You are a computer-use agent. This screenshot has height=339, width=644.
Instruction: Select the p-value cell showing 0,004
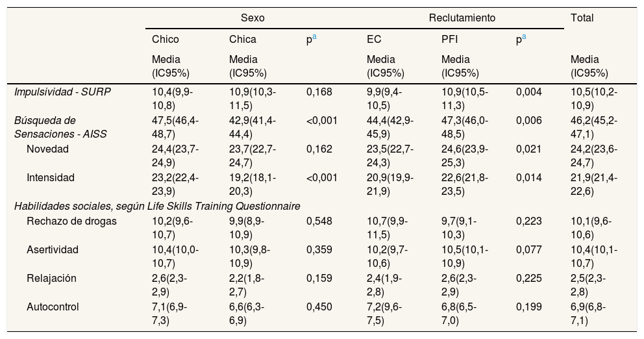pyautogui.click(x=528, y=92)
